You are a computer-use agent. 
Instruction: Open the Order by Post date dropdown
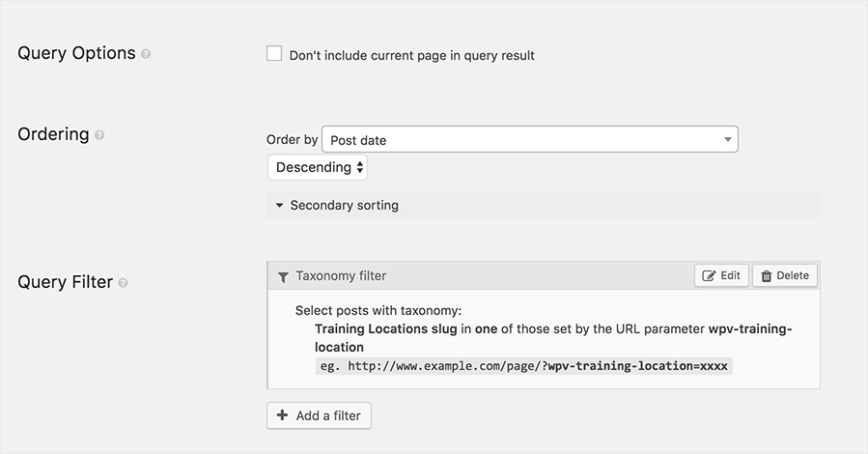530,139
